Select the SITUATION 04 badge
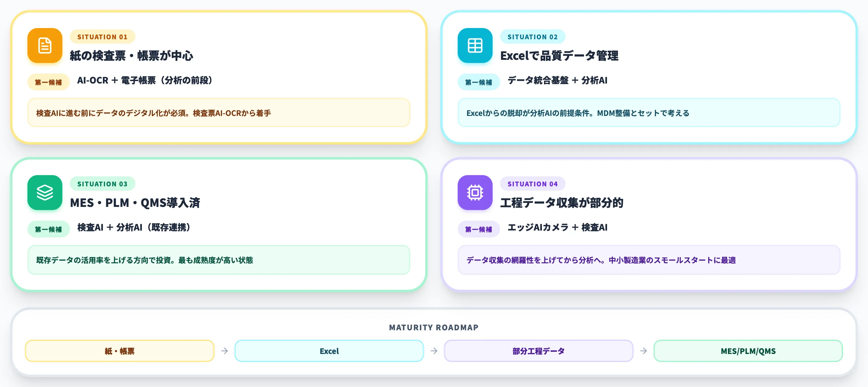Viewport: 868px width, 387px height. 533,184
